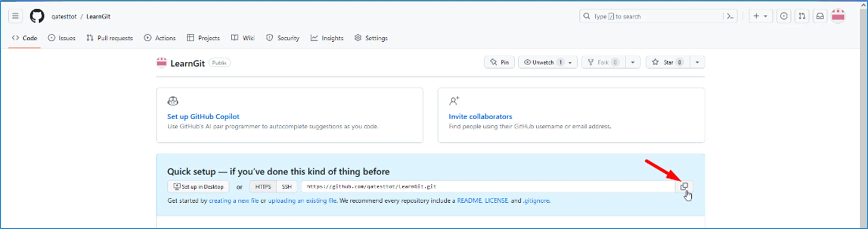The image size is (868, 229).
Task: Expand the Star lists dropdown arrow
Action: (x=697, y=62)
